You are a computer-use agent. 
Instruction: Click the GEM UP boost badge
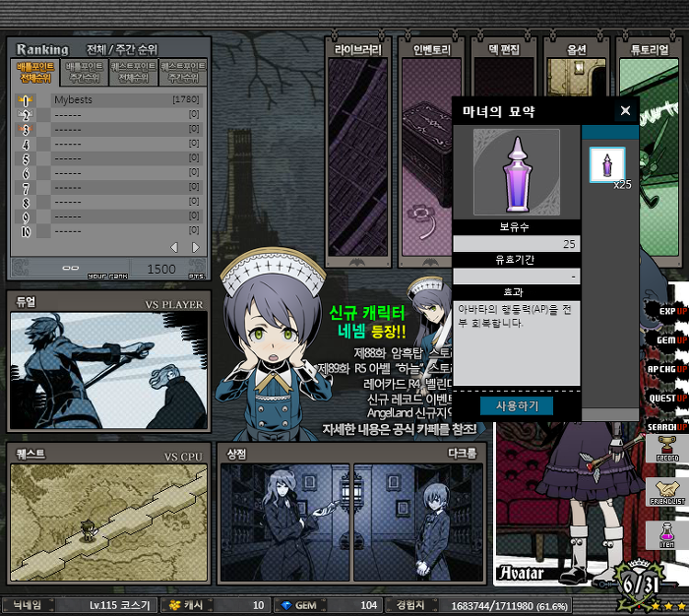[x=666, y=339]
